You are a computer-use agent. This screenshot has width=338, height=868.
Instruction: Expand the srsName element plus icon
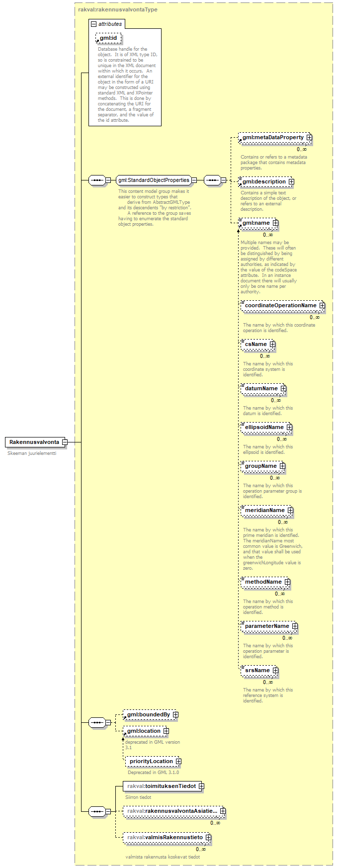tap(275, 670)
